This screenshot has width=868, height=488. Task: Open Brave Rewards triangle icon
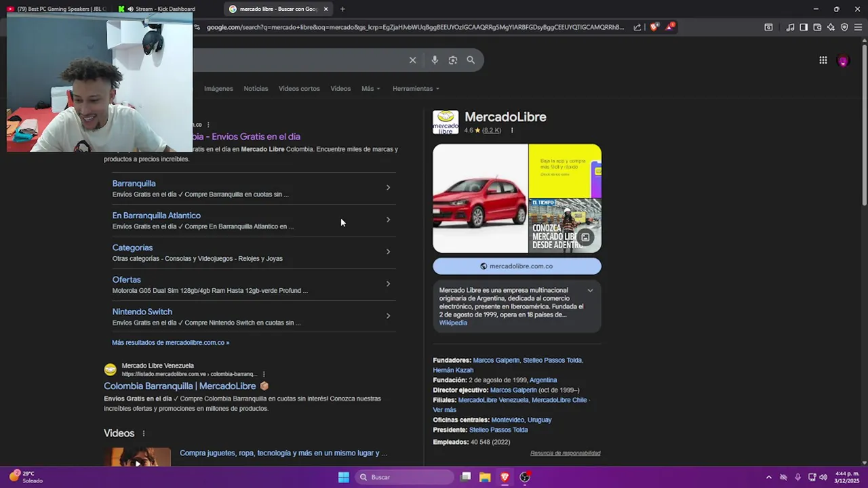(x=670, y=27)
